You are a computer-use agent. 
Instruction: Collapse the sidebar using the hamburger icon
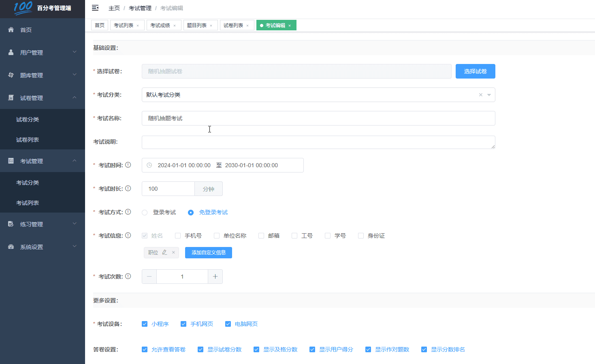[x=95, y=8]
